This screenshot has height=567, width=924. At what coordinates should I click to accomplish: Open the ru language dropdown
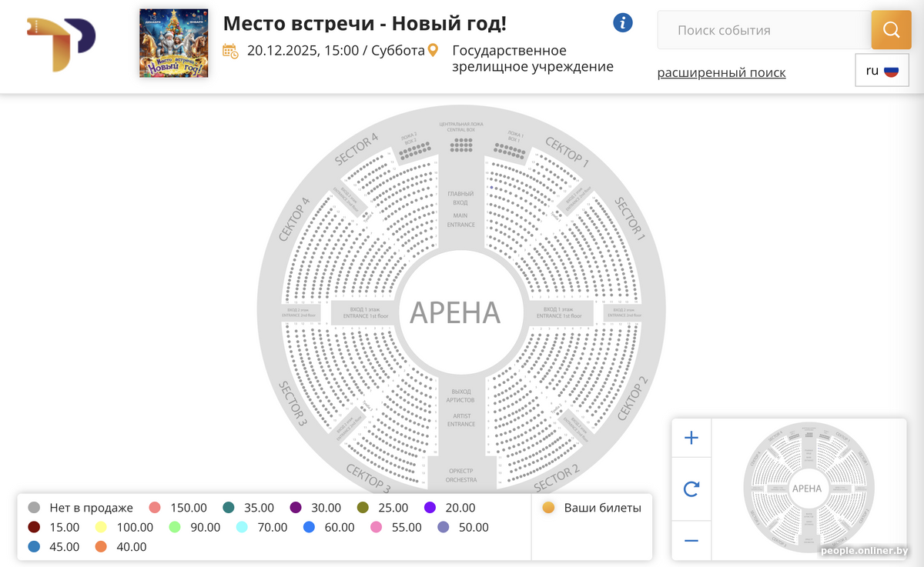882,71
